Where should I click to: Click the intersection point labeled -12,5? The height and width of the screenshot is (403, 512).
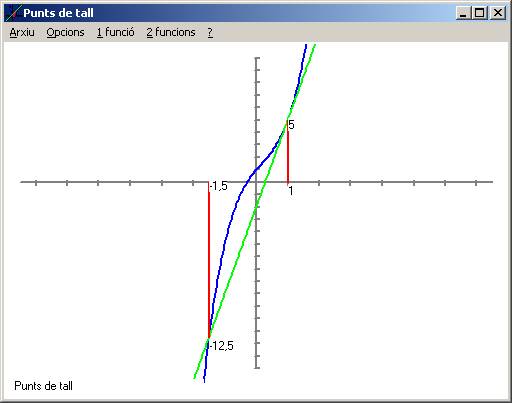point(209,339)
